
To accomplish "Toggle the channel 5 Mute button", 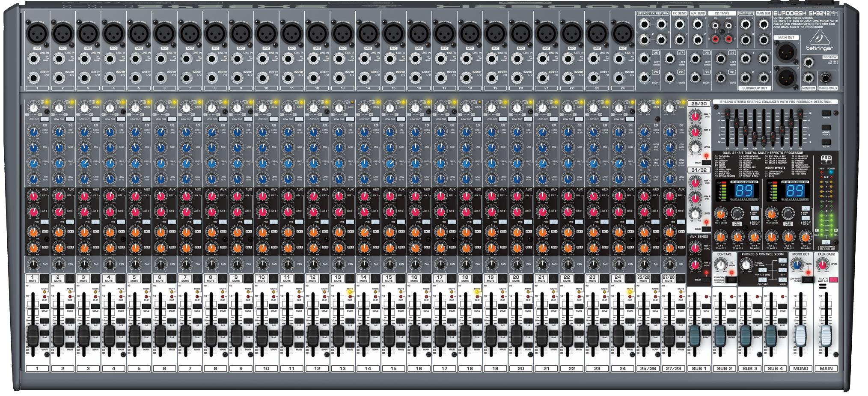I will [146, 279].
